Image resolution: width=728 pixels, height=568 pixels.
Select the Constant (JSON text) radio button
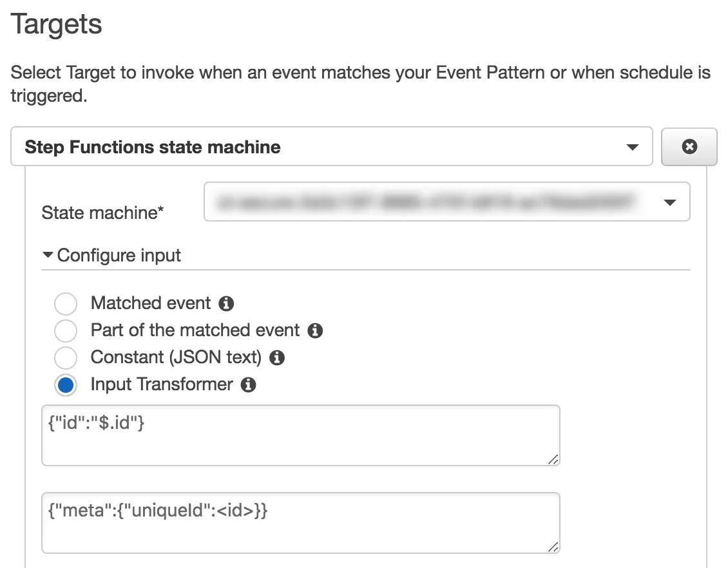click(66, 358)
